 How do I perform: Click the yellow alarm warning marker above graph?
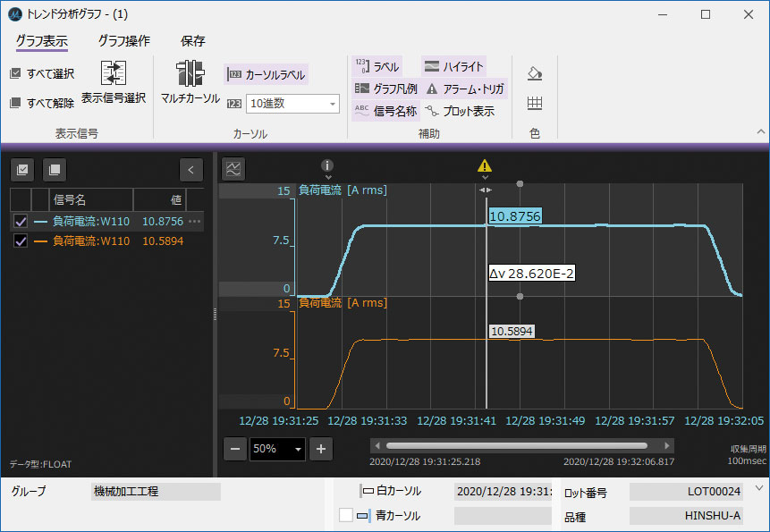pos(485,165)
